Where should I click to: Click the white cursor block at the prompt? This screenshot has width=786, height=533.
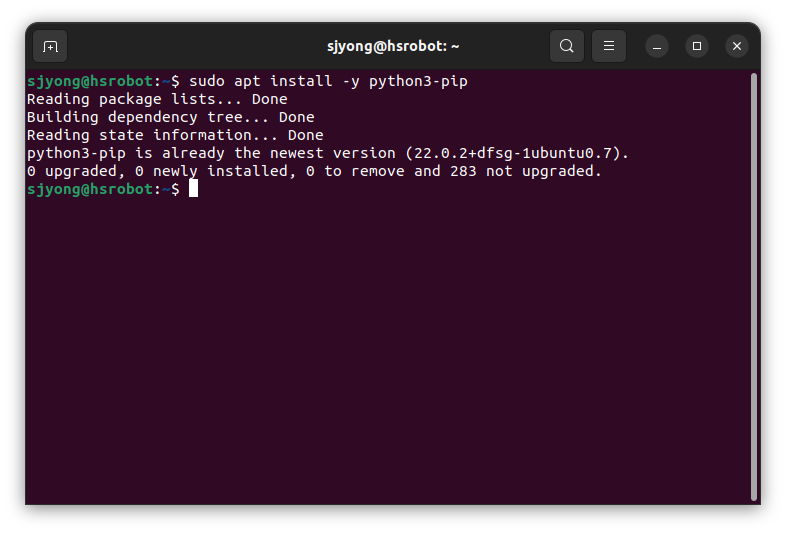[193, 189]
